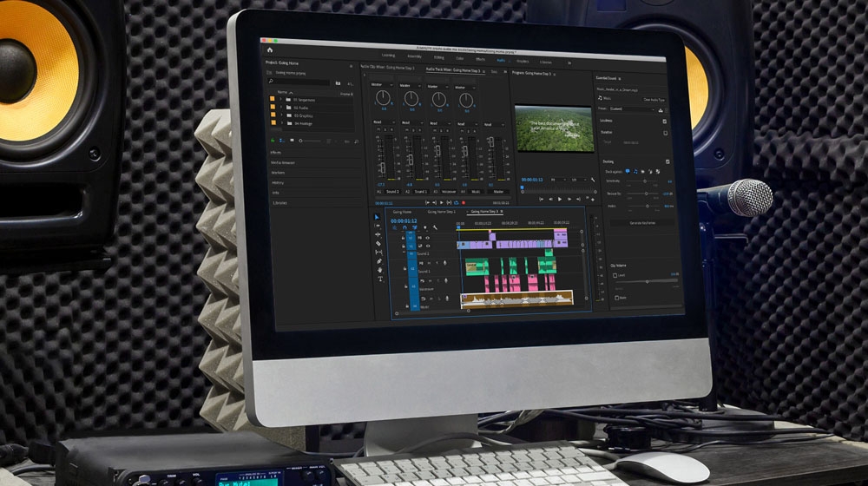The height and width of the screenshot is (486, 868).
Task: Play in Audio Track Mixer transport
Action: (441, 203)
